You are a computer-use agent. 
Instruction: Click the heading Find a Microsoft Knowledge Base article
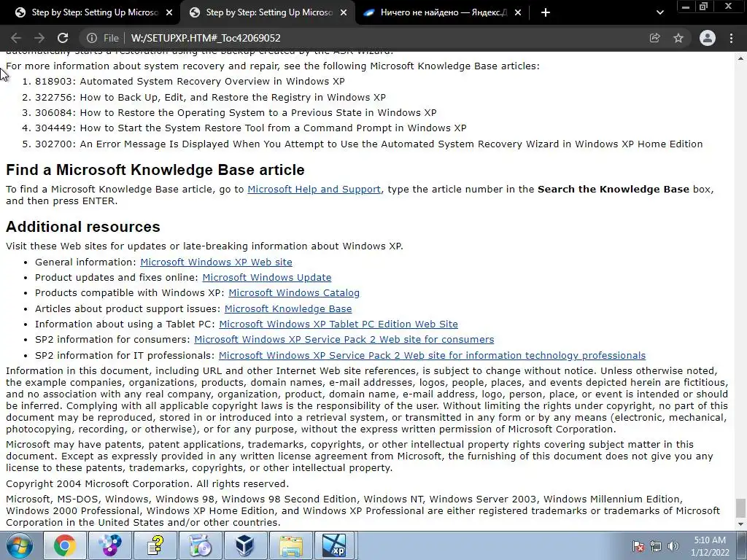(x=155, y=170)
